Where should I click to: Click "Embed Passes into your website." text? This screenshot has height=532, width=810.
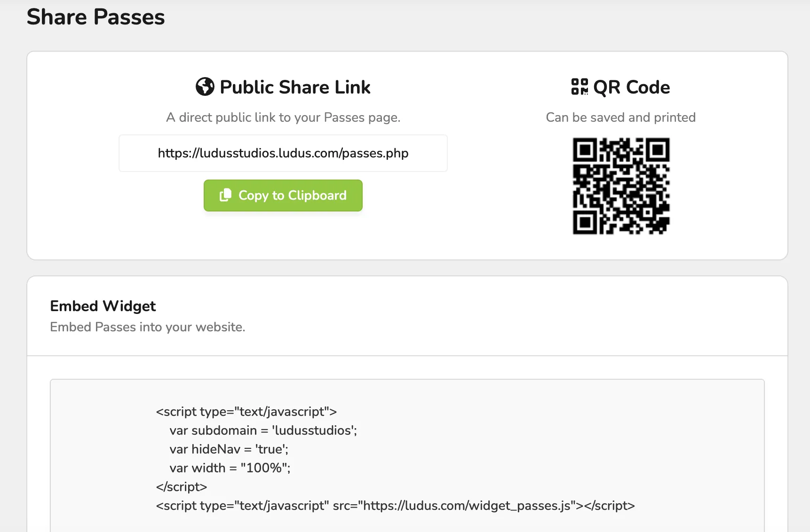point(148,327)
